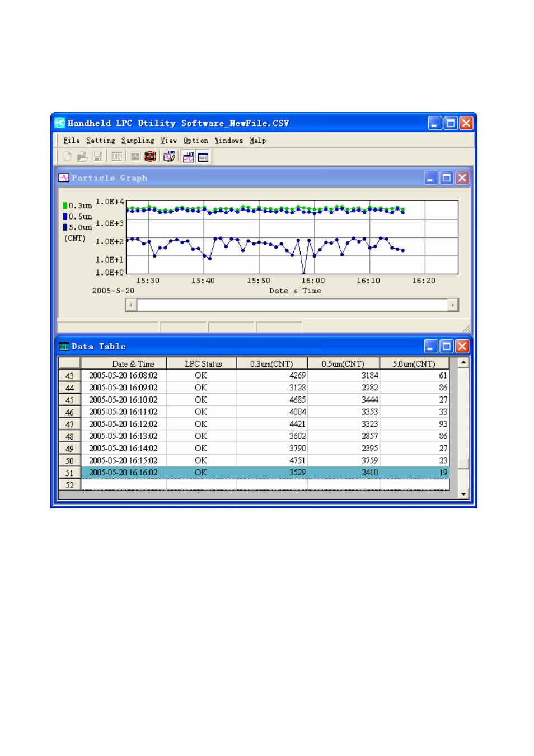Image resolution: width=534 pixels, height=756 pixels.
Task: Click the digital counter display toolbar icon
Action: pyautogui.click(x=117, y=157)
